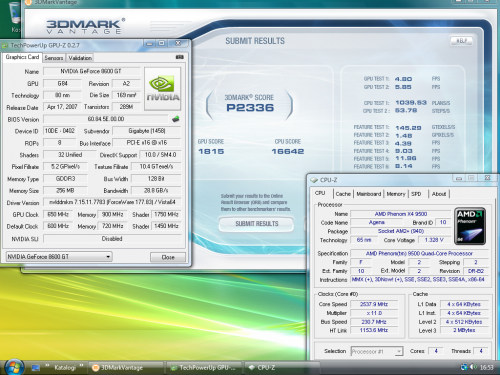
Task: Click the Multiplier x 11.0 value
Action: click(x=374, y=313)
